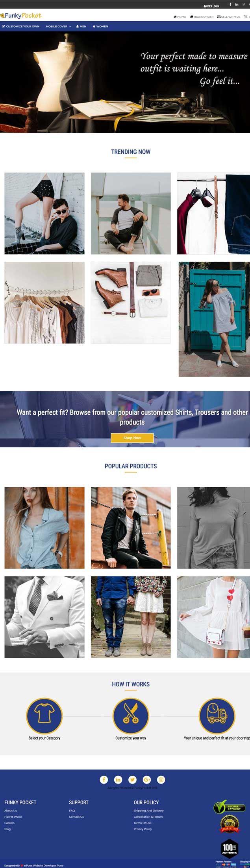The width and height of the screenshot is (250, 868).
Task: Click the Customize your way scissors icon
Action: click(x=131, y=716)
